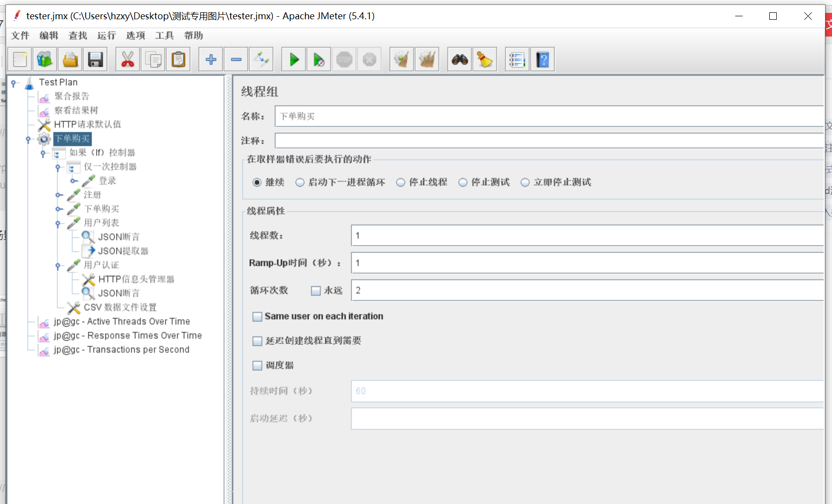Open the 选项 menu
The image size is (832, 504).
tap(136, 36)
